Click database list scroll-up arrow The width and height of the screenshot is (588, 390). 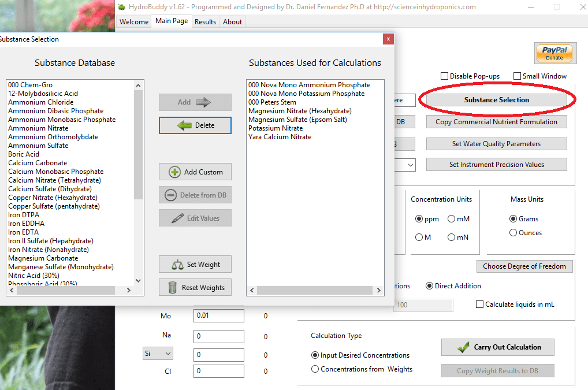pos(139,86)
